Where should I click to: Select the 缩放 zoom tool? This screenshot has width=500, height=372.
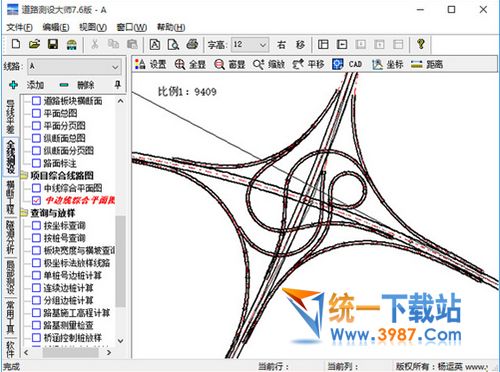[x=269, y=64]
